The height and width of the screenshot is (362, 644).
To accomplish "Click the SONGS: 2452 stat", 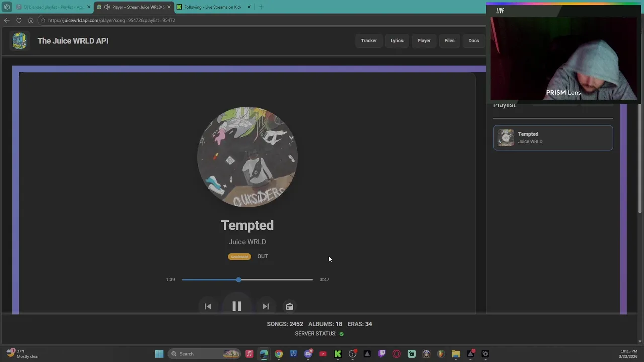I will [285, 324].
